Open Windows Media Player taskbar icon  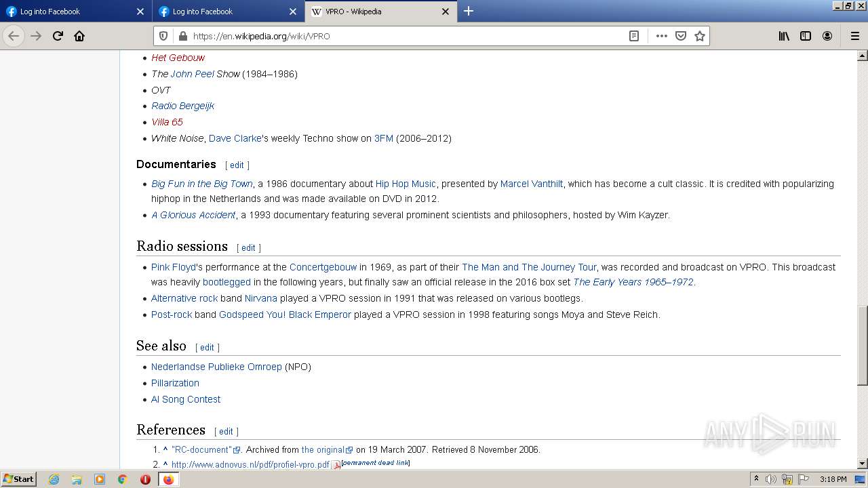click(x=100, y=479)
